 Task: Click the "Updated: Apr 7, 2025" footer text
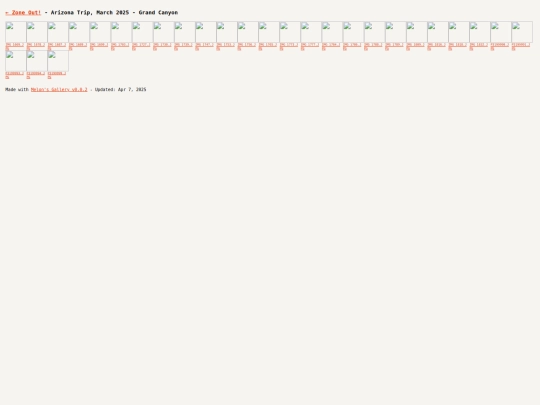coord(121,90)
